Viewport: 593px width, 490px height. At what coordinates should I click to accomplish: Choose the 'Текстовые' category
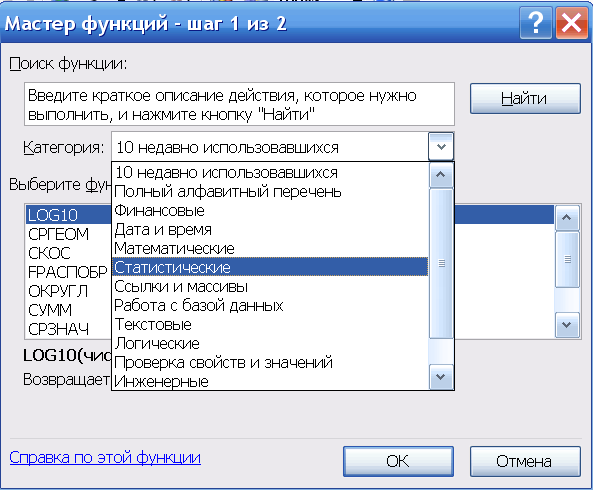[x=270, y=324]
